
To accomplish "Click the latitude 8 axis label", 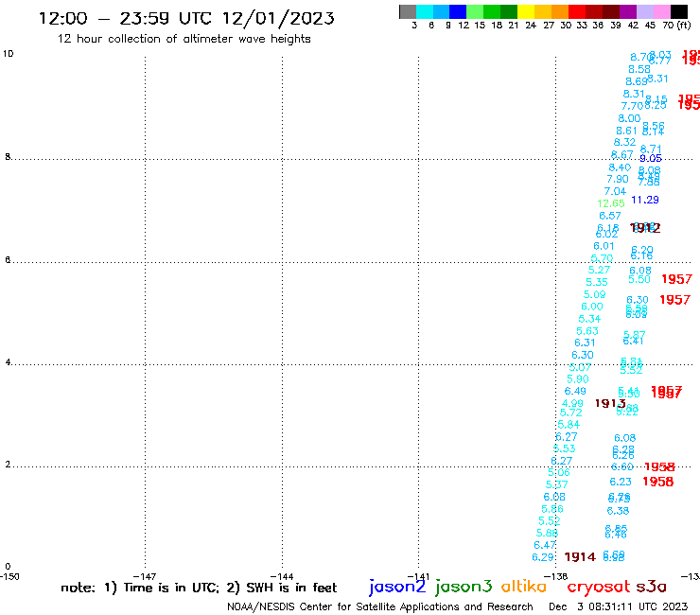I will (x=8, y=157).
